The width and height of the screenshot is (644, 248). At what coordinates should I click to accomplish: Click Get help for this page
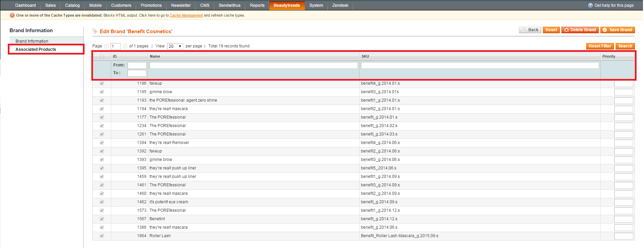614,5
